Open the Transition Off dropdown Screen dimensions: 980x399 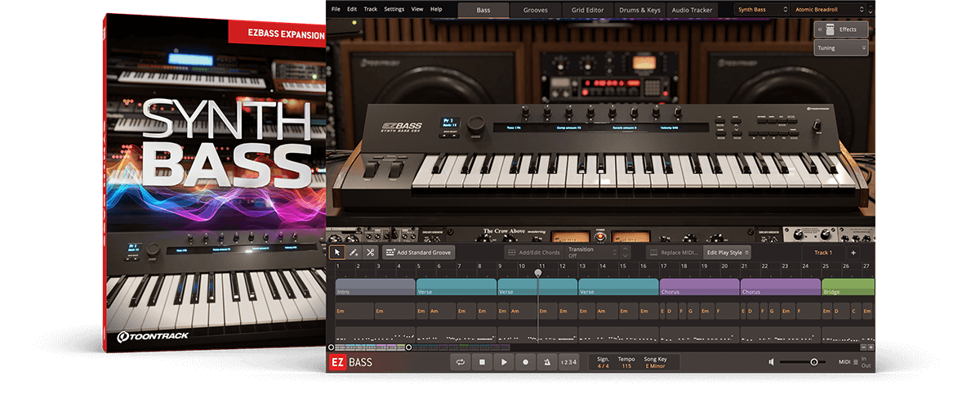pos(591,253)
